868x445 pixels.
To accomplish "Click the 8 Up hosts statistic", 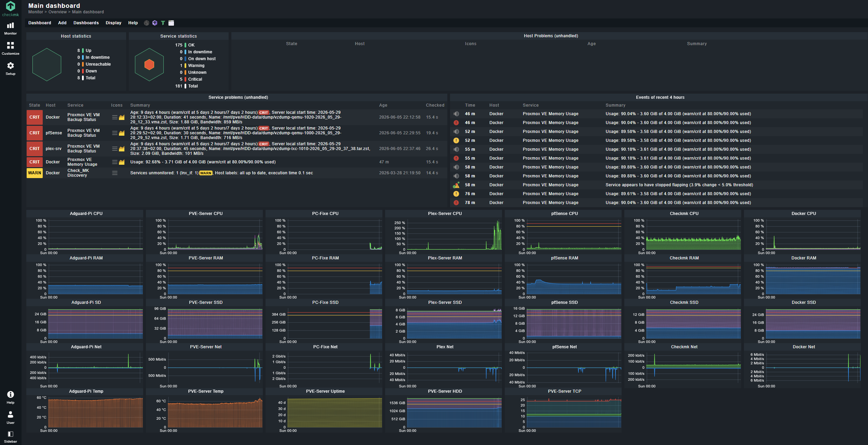I will click(84, 51).
